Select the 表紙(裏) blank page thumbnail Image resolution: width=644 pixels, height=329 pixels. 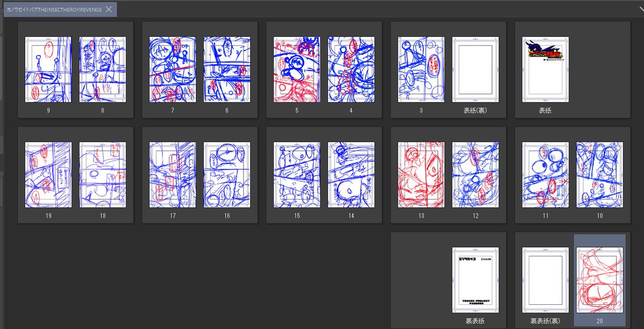[475, 69]
